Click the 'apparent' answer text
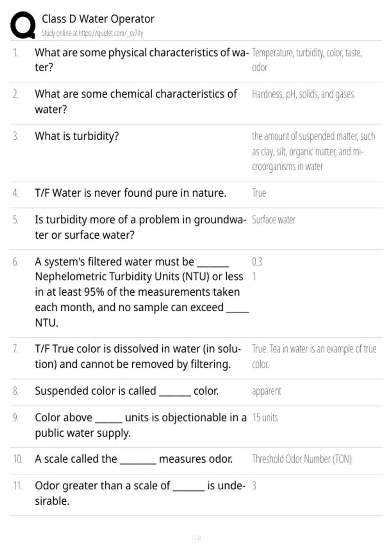The height and width of the screenshot is (556, 392). pos(266,391)
